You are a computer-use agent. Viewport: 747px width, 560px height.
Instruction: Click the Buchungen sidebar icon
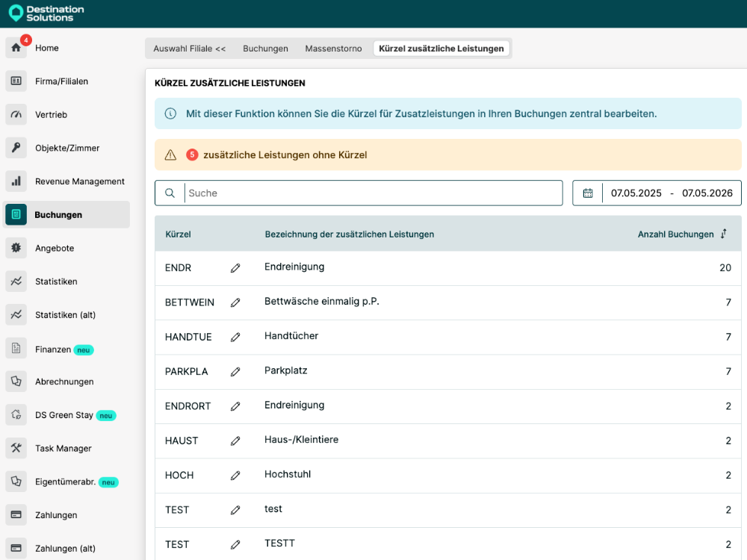tap(16, 214)
